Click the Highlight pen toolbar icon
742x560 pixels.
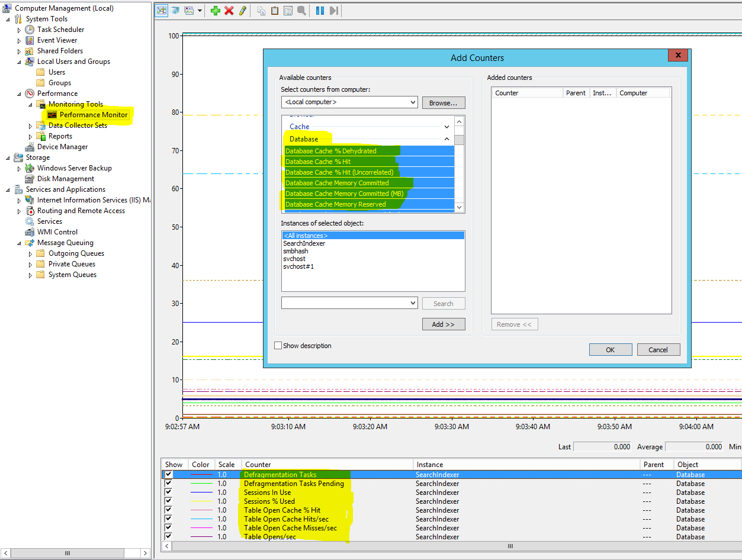coord(243,11)
